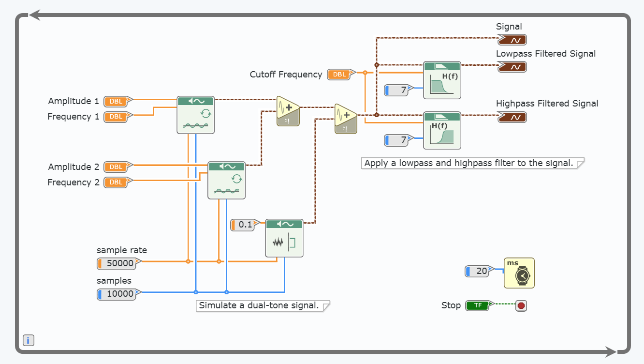Select the first sine waveform generator node
The height and width of the screenshot is (364, 644).
pos(195,115)
